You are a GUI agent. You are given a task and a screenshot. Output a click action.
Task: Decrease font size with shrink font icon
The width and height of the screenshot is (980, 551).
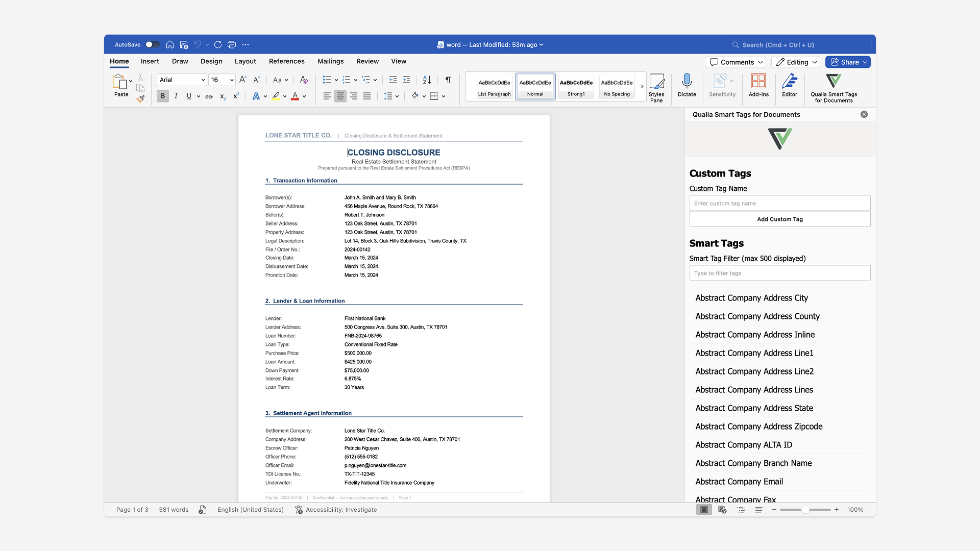click(x=257, y=80)
